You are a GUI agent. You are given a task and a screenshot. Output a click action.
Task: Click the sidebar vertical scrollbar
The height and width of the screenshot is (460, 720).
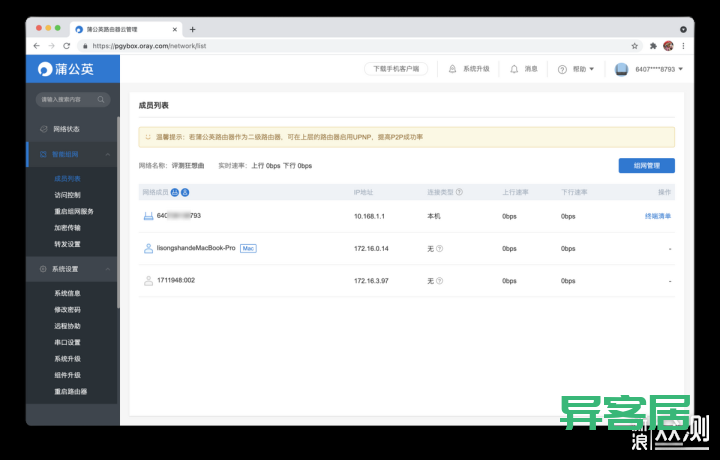pos(118,211)
